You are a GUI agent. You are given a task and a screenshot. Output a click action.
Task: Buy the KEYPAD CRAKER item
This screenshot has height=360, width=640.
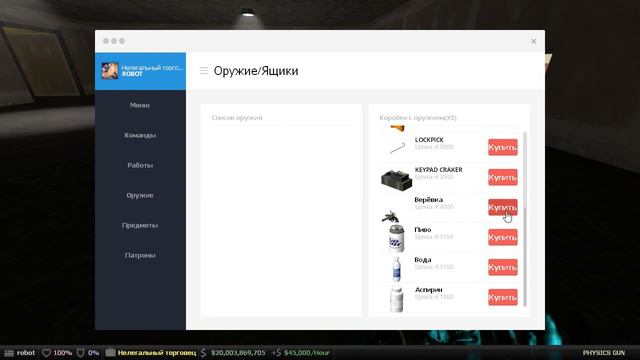coord(502,178)
